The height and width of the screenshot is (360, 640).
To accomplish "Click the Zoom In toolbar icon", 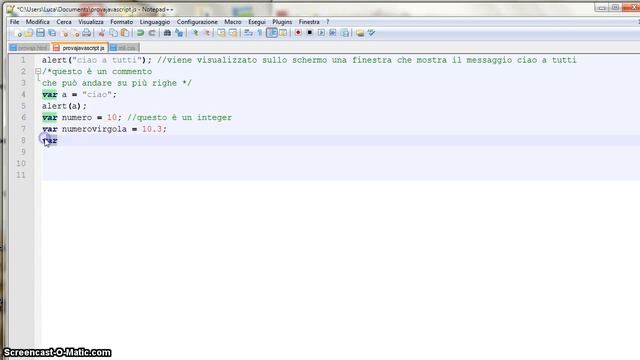I will tap(195, 33).
